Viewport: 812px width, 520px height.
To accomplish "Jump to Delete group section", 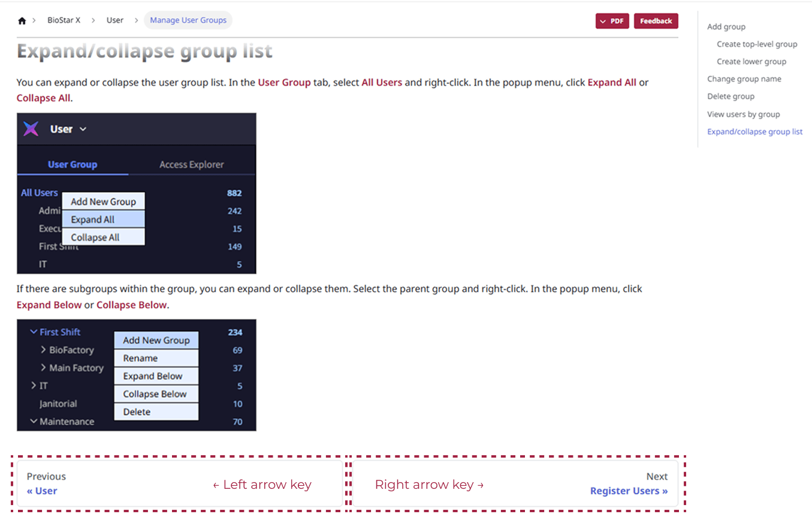I will point(731,96).
